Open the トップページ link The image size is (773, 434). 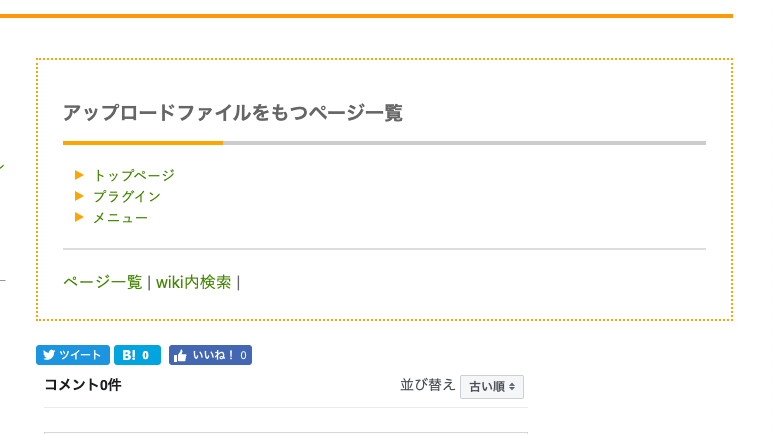[134, 175]
